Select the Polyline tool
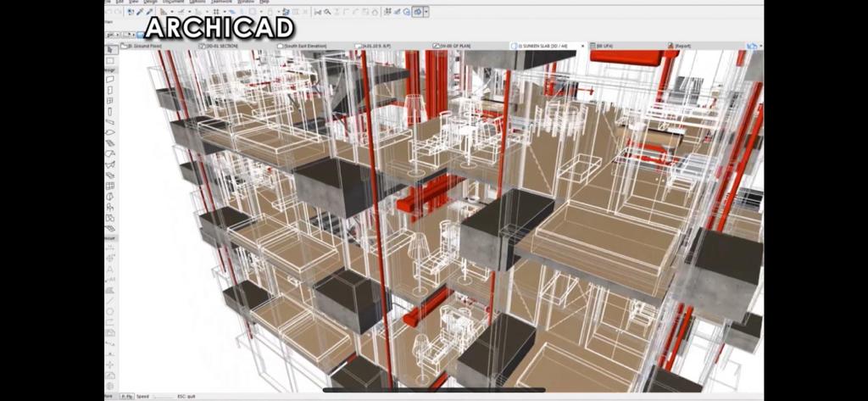Screen dimensions: 868x401 pos(109,322)
